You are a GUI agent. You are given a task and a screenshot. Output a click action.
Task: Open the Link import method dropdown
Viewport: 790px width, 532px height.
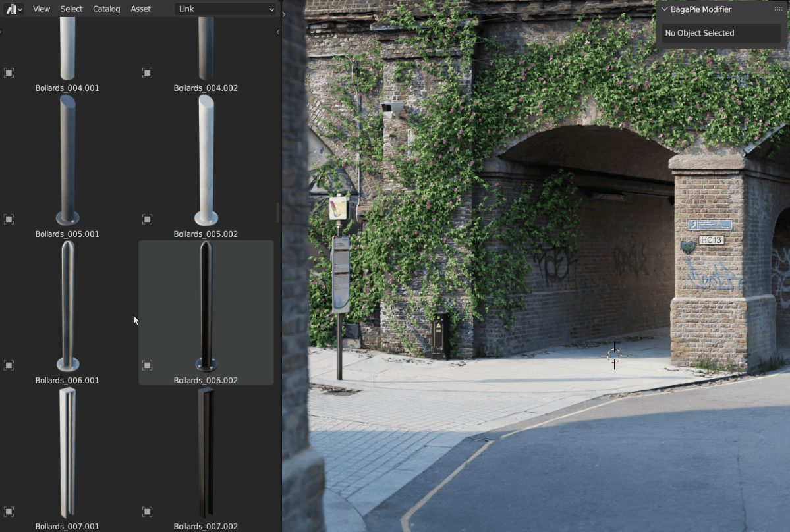226,9
